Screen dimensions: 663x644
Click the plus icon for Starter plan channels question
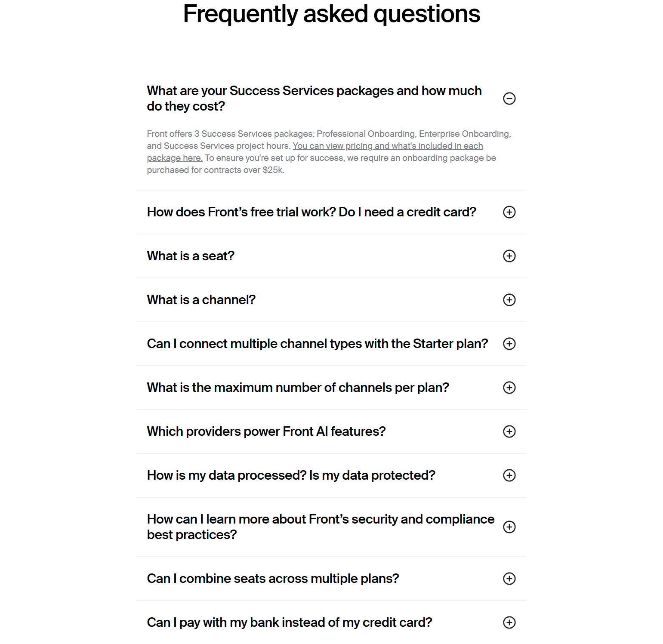(x=509, y=344)
